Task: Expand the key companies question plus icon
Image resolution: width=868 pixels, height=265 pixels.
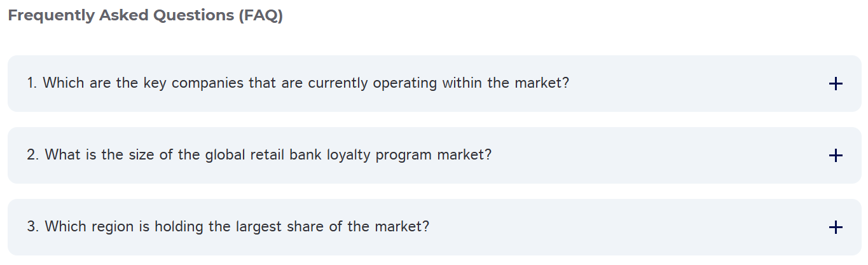Action: pos(836,83)
